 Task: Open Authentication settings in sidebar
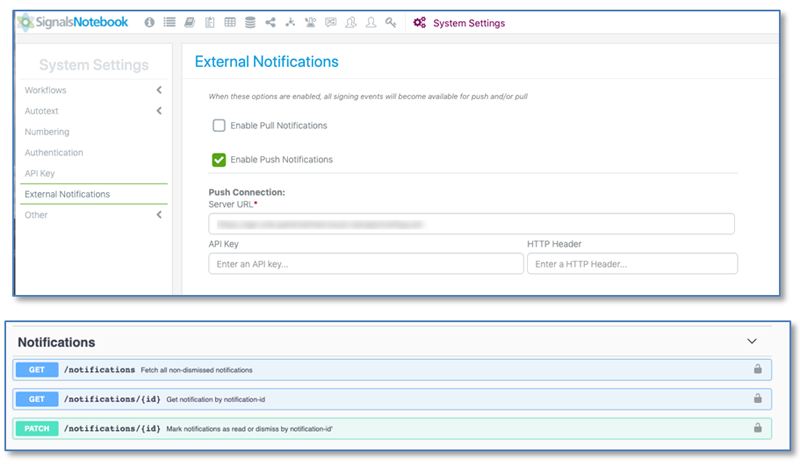click(54, 153)
